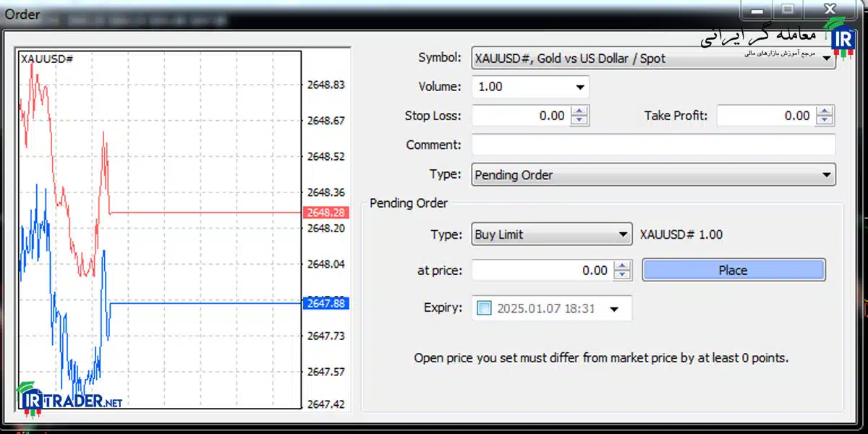Open the Buy Limit type dropdown
Image resolution: width=868 pixels, height=434 pixels.
coord(553,234)
